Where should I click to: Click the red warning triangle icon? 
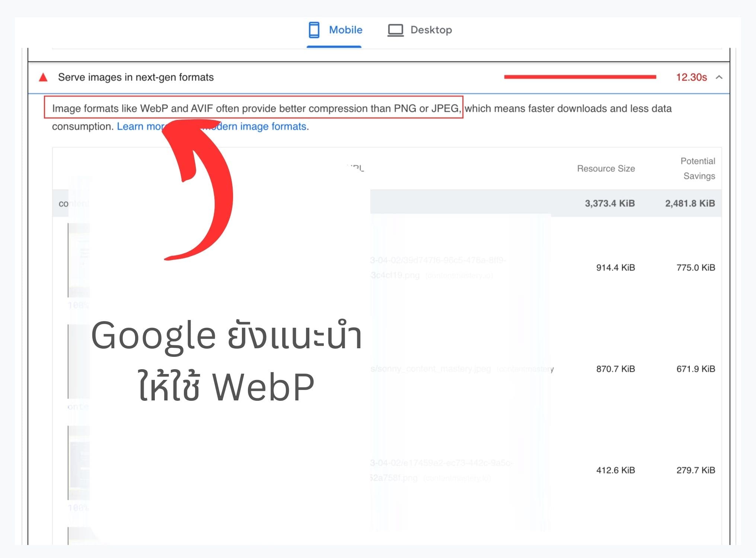pyautogui.click(x=43, y=77)
